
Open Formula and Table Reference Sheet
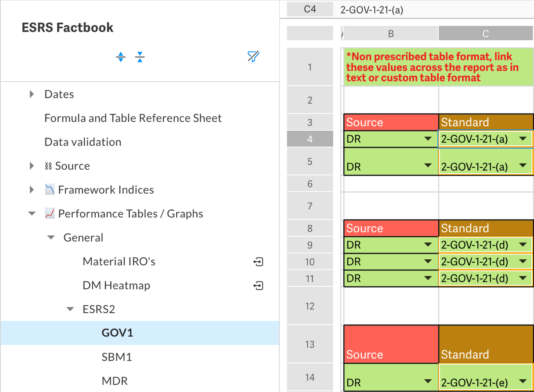point(133,118)
